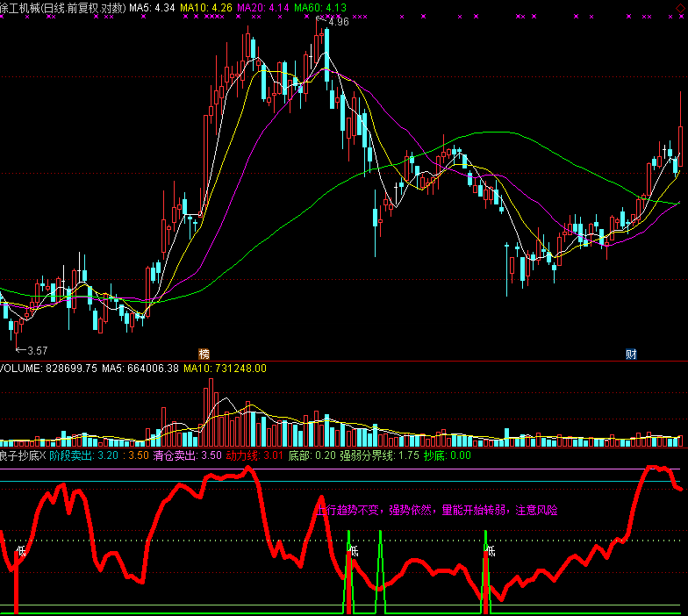Viewport: 688px width, 616px height.
Task: Click the VOLUME: 828699.75 label
Action: click(49, 369)
